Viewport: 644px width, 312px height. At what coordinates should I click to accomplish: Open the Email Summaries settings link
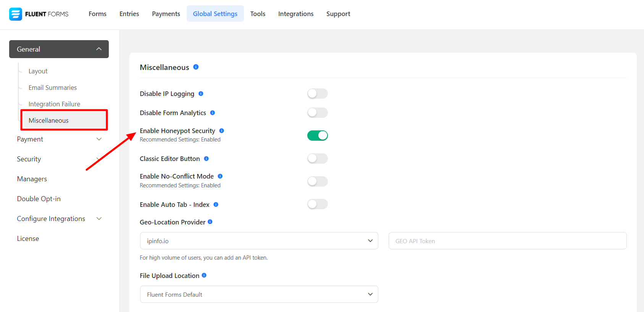coord(53,88)
